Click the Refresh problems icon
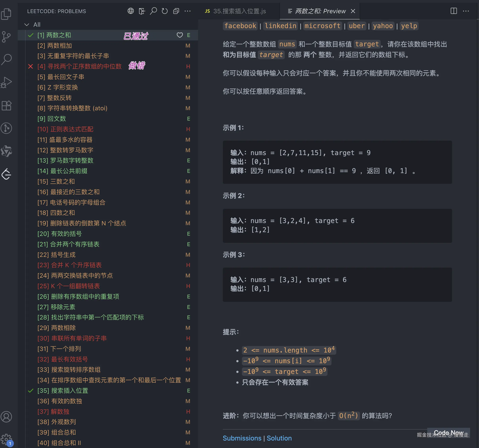Viewport: 479px width, 448px height. pyautogui.click(x=165, y=11)
